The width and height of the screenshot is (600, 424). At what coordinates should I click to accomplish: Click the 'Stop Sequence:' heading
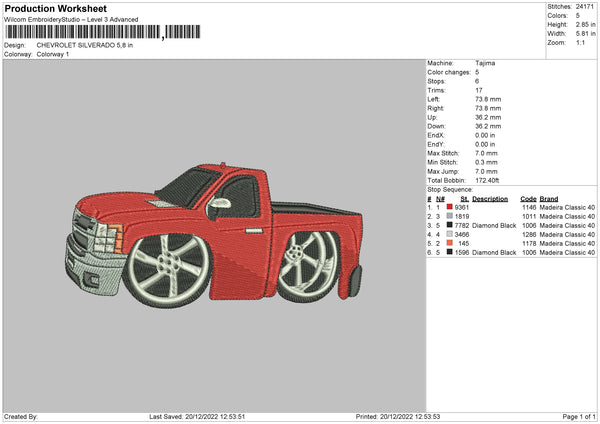[x=450, y=189]
